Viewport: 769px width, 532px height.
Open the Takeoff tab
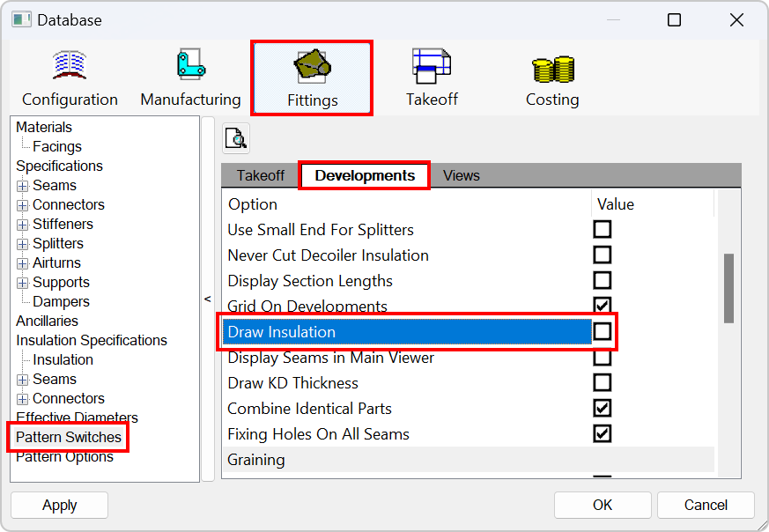click(x=259, y=175)
